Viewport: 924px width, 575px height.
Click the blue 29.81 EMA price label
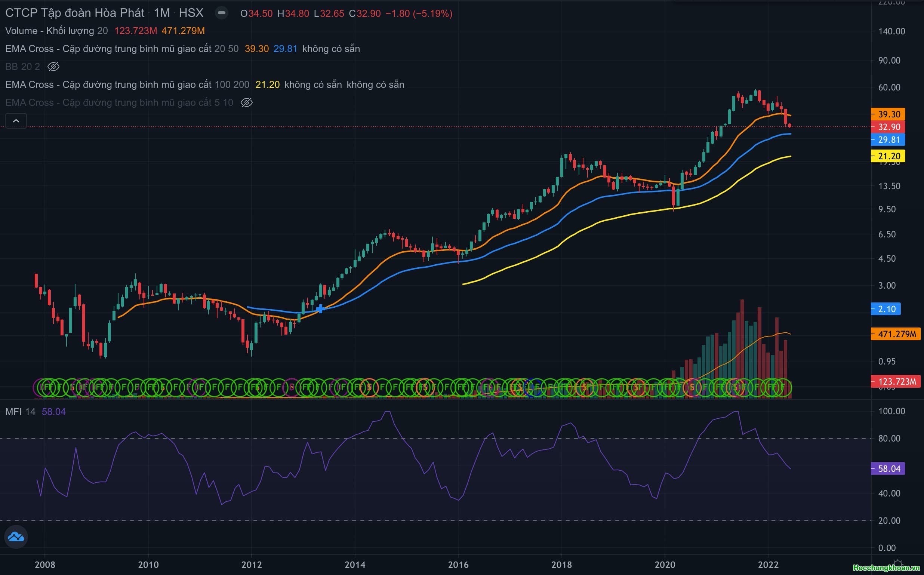(x=888, y=139)
